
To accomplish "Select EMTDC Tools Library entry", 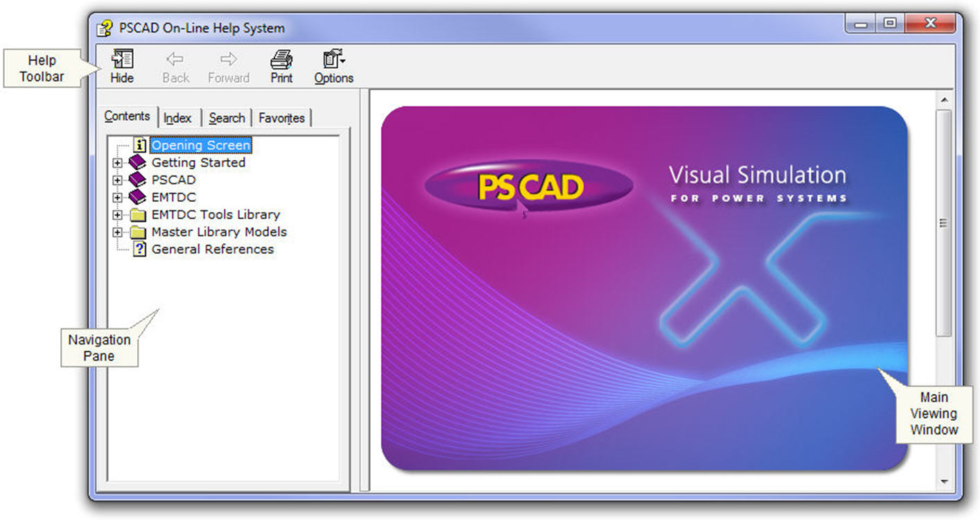I will pos(216,215).
